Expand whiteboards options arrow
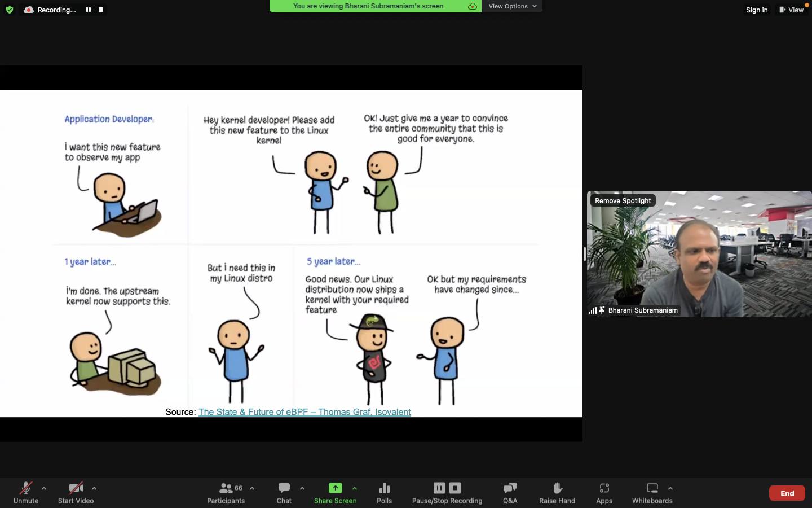The image size is (812, 508). pos(670,488)
